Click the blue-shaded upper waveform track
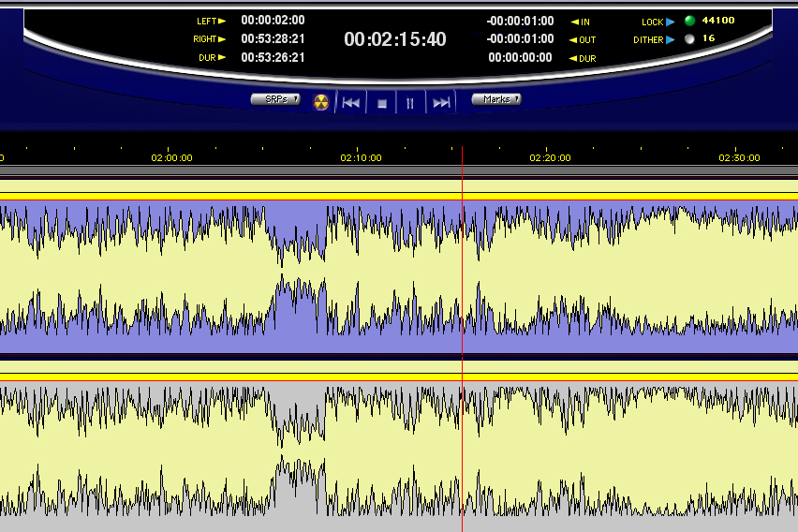The height and width of the screenshot is (532, 798). click(399, 276)
